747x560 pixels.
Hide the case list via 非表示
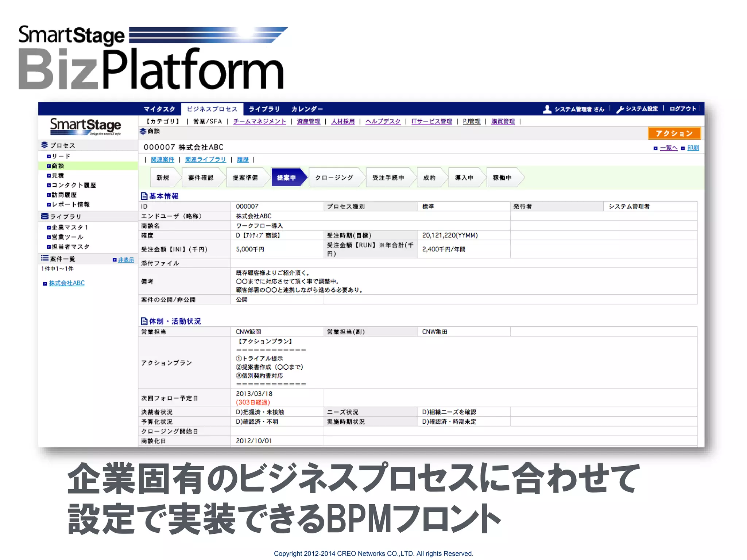tap(126, 260)
